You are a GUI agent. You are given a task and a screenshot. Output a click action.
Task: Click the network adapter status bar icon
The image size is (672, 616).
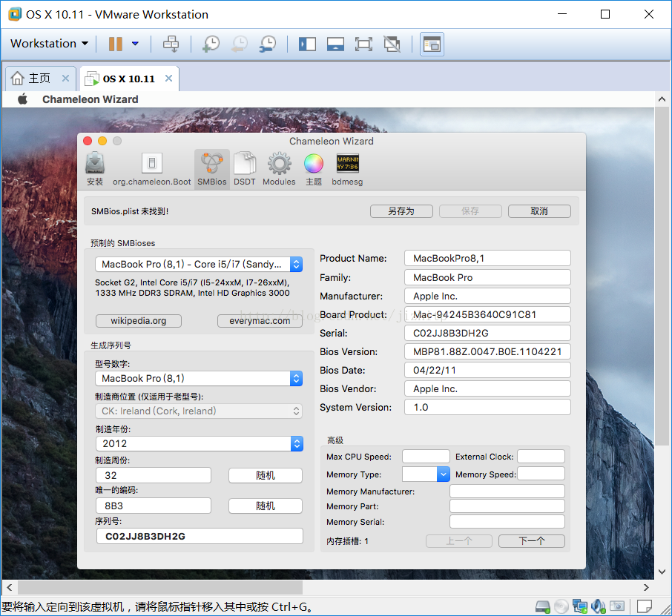click(x=580, y=606)
